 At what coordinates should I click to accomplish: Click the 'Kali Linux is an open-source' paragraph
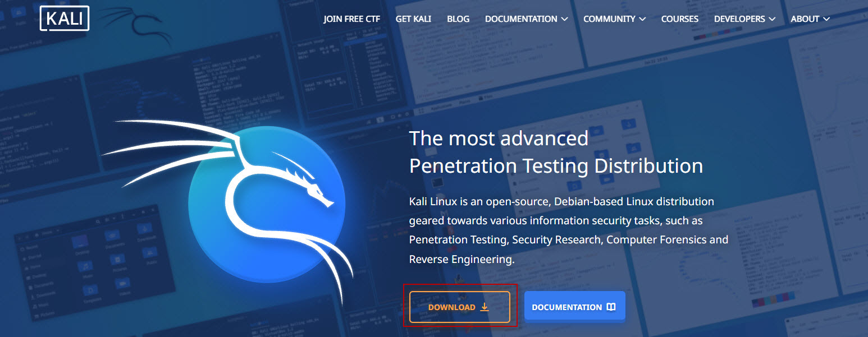pos(569,230)
